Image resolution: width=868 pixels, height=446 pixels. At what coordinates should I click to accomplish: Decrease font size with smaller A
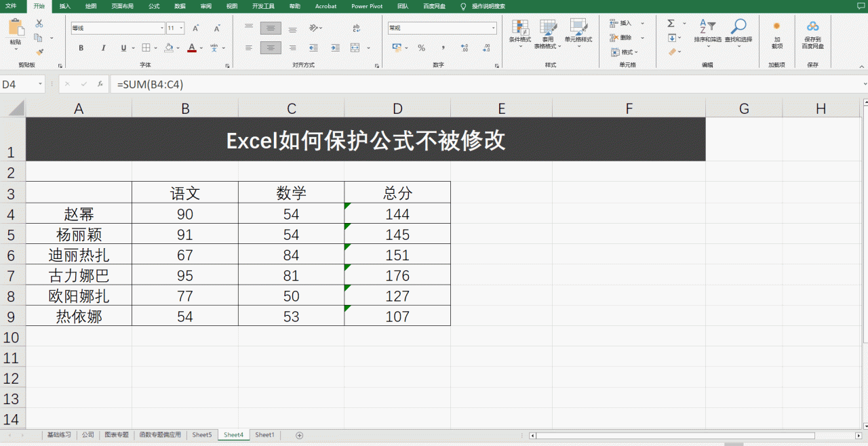point(217,28)
